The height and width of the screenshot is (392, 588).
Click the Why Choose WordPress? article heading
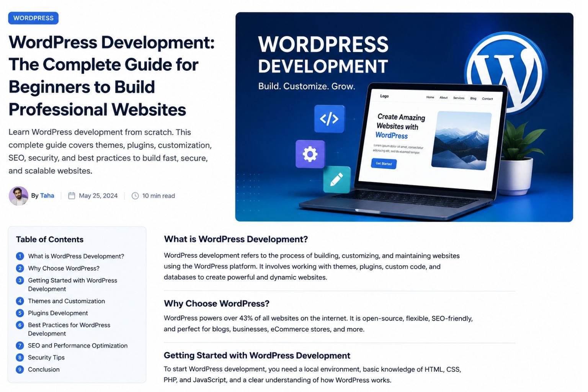click(217, 304)
